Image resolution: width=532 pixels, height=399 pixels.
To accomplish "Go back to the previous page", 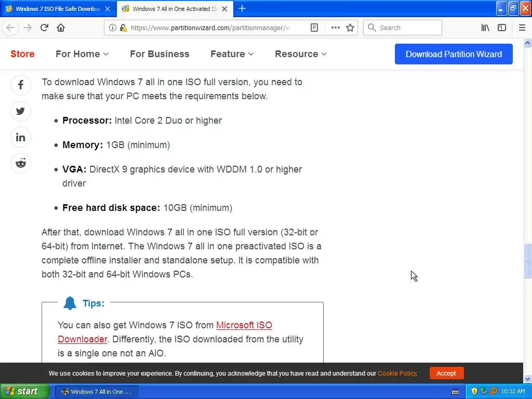I will [10, 28].
